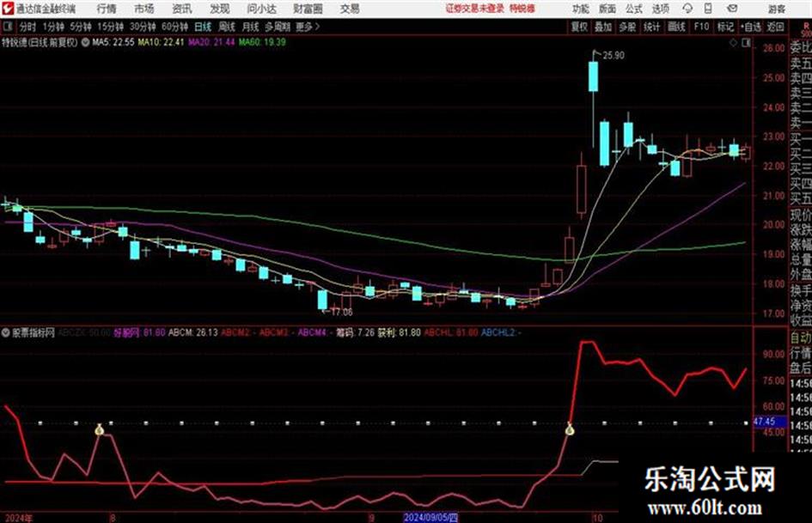This screenshot has height=523, width=812.
Task: Click the MA5: 22.55 label
Action: click(113, 42)
